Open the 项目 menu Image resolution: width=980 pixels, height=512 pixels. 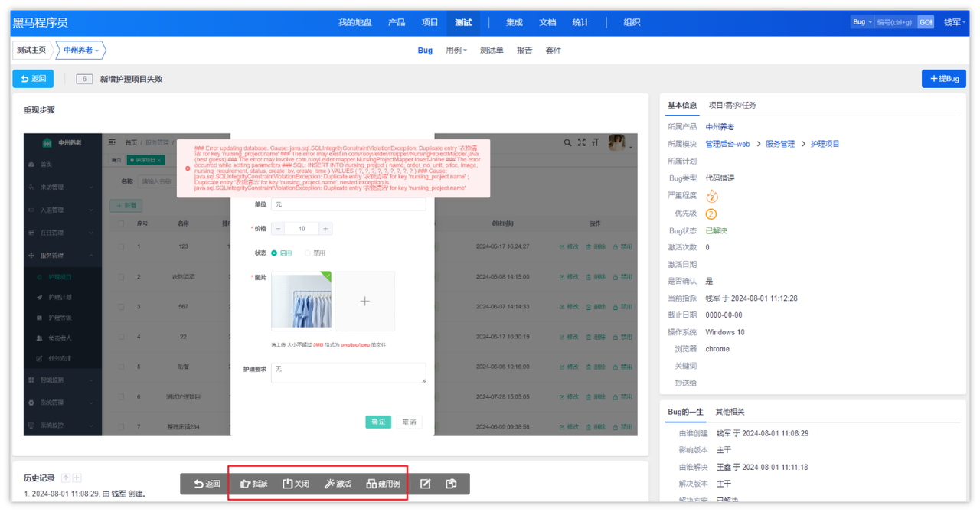tap(430, 22)
